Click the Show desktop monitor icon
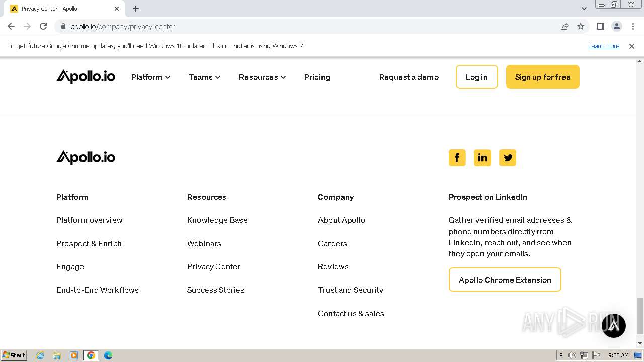 point(638,355)
